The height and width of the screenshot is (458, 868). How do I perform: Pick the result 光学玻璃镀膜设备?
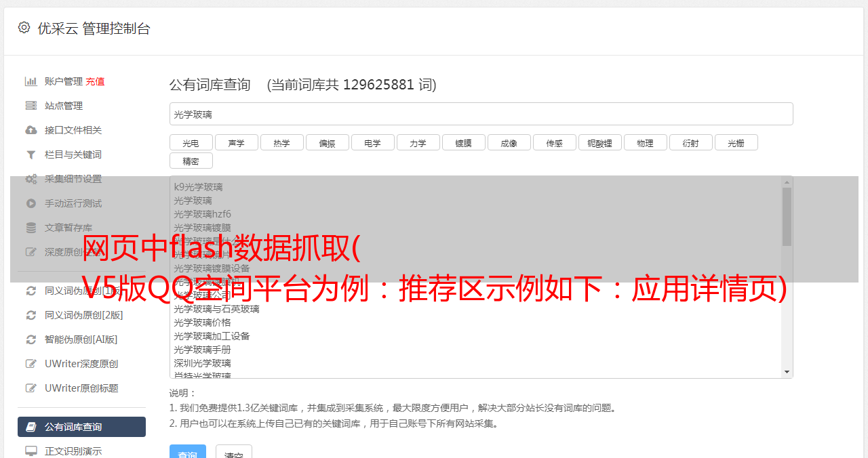212,268
